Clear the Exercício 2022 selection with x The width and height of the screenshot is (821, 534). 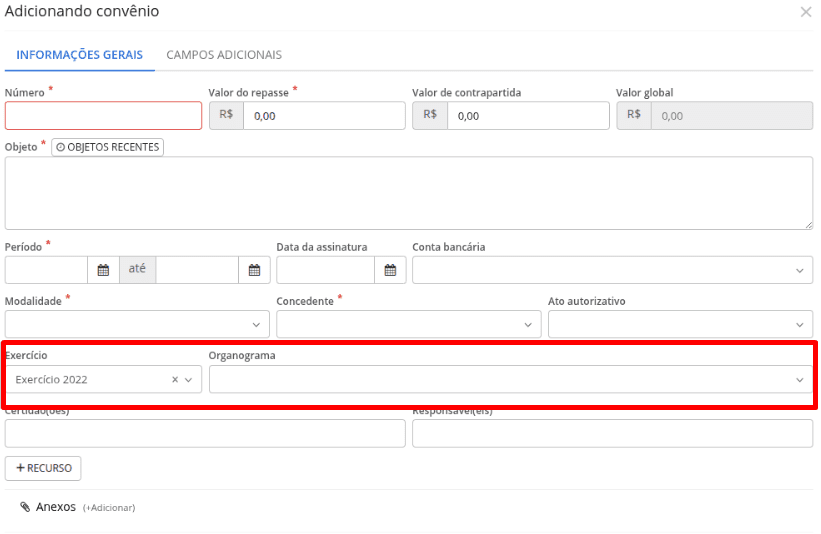click(x=175, y=380)
